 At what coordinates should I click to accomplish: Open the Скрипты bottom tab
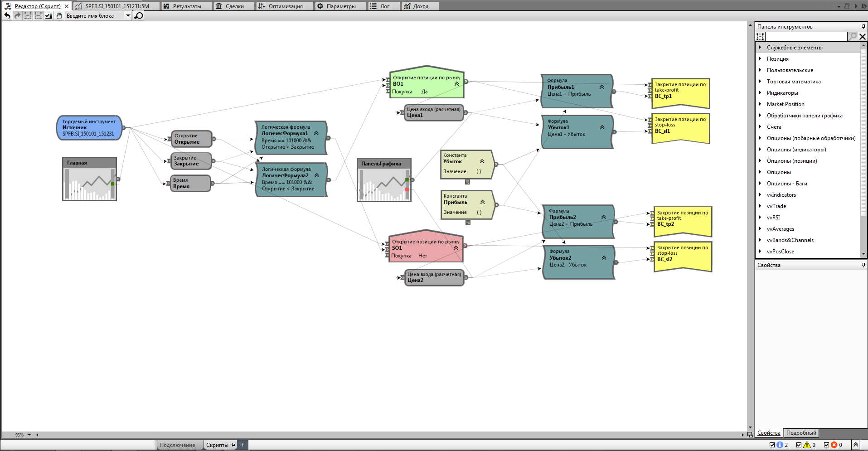[x=220, y=445]
